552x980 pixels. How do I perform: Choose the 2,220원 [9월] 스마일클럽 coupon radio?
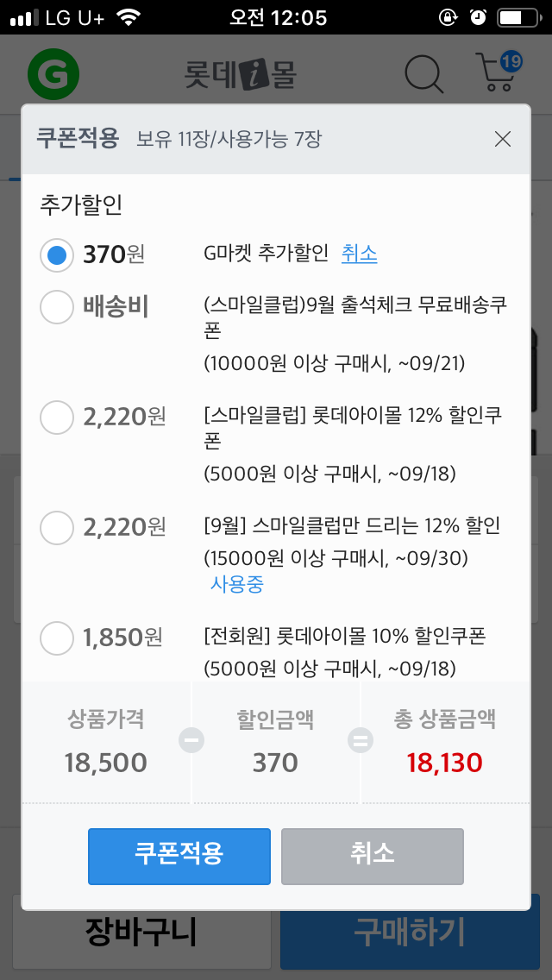[57, 527]
